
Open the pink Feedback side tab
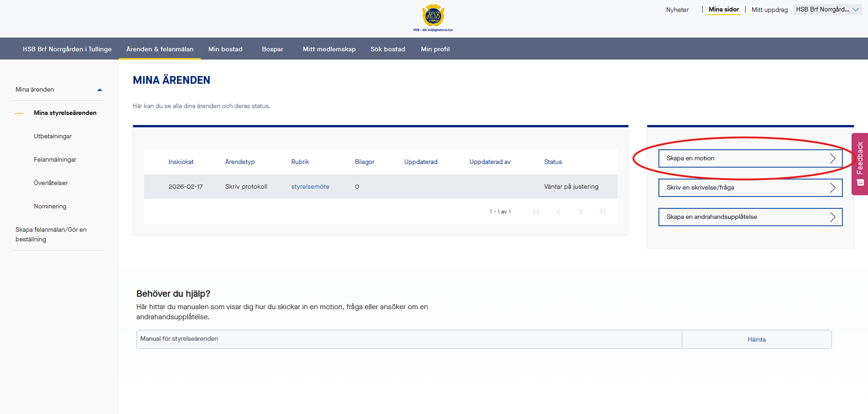860,164
